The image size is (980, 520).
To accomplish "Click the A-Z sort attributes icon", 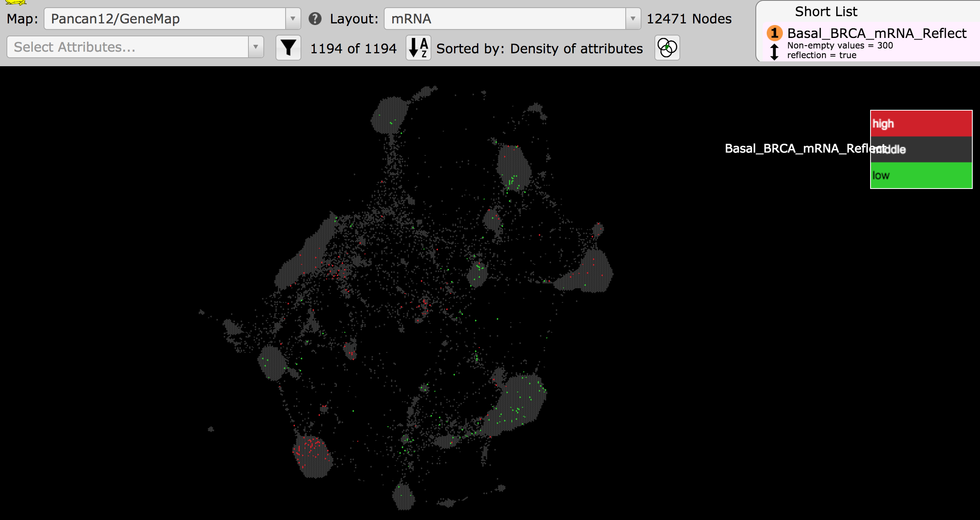I will [418, 48].
